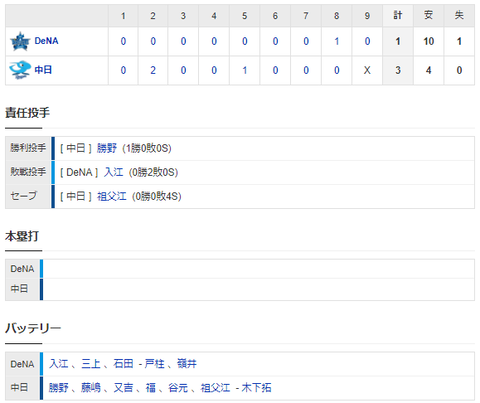Screen dimensions: 480x403
Task: Select 中日's 5th inning score of 1
Action: point(245,70)
